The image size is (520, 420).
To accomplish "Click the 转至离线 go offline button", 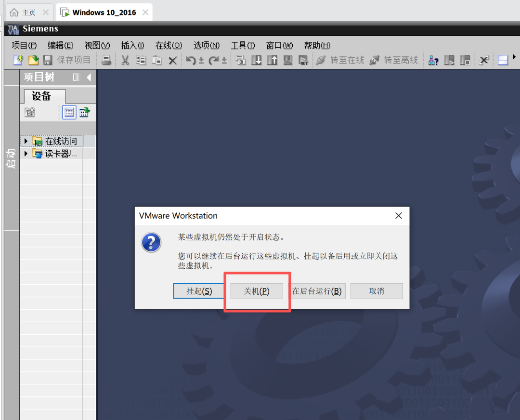I will tap(394, 60).
